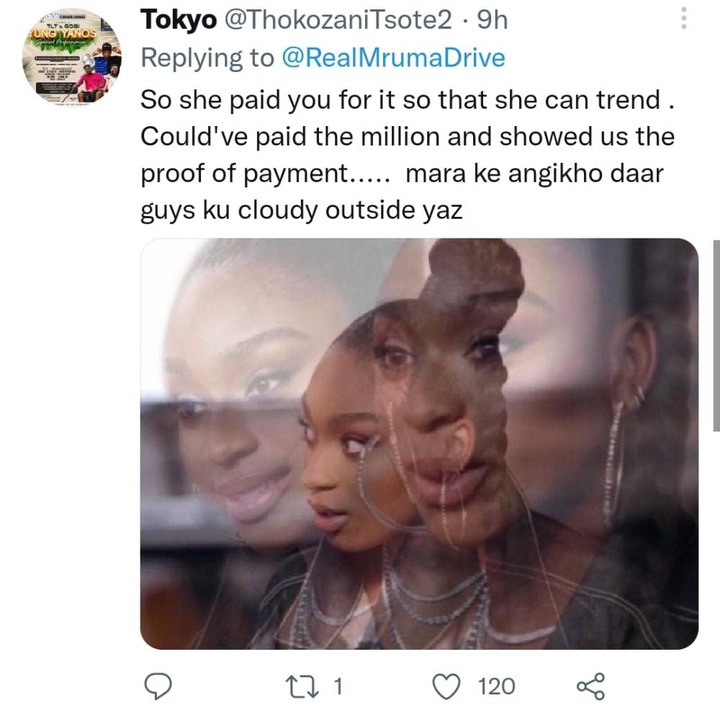Open the three-dot more options menu
Image resolution: width=720 pixels, height=711 pixels.
(684, 18)
